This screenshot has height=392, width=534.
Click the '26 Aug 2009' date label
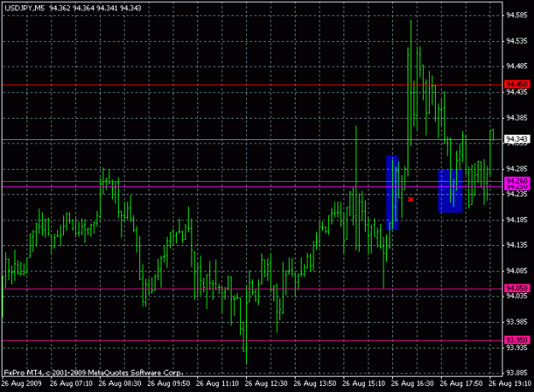pos(21,383)
